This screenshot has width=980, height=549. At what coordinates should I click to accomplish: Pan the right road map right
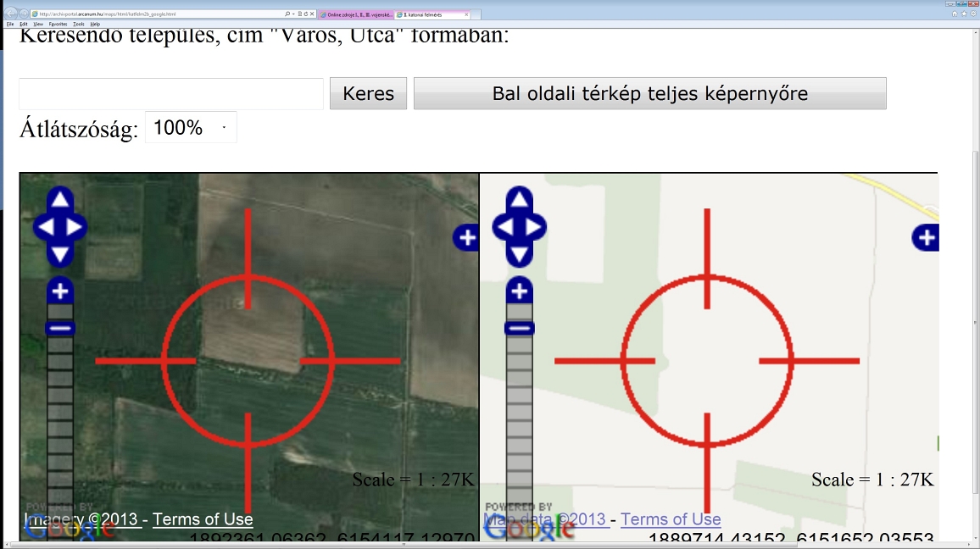[x=534, y=227]
